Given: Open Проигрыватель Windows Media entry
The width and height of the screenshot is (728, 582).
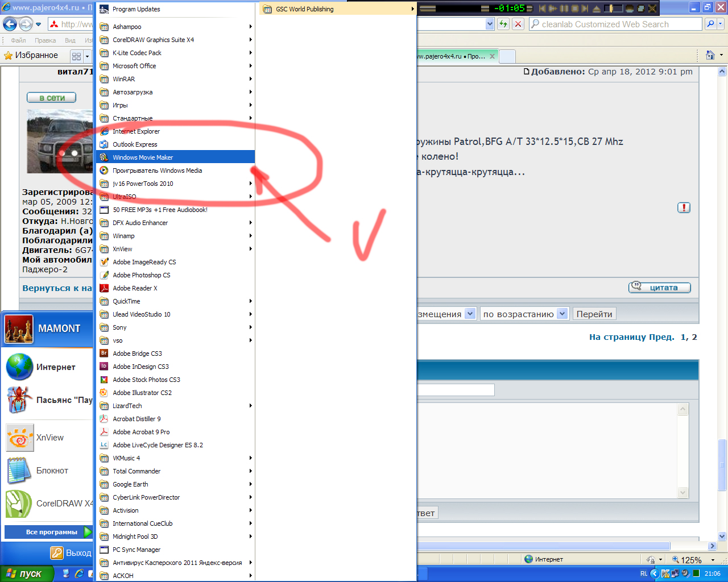Looking at the screenshot, I should (x=176, y=171).
